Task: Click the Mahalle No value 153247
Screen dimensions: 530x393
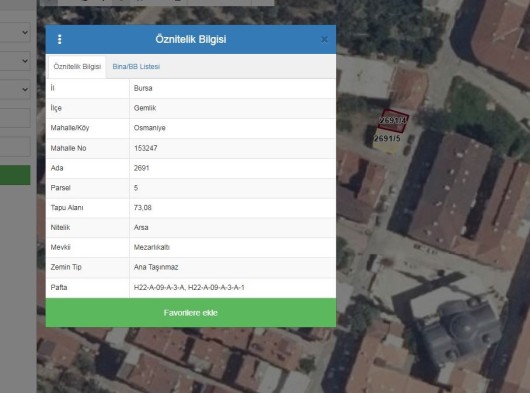Action: (x=146, y=148)
